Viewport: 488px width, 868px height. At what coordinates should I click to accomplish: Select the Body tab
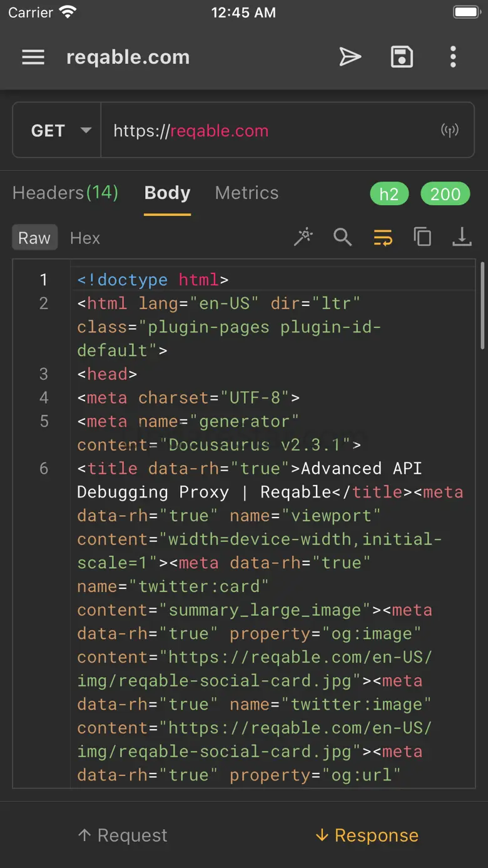[x=167, y=193]
